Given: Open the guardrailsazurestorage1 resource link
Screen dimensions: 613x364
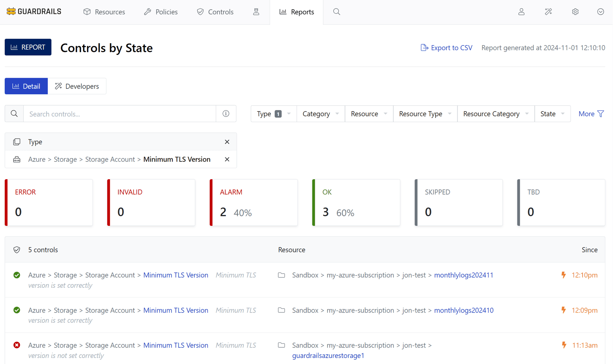Looking at the screenshot, I should tap(328, 356).
